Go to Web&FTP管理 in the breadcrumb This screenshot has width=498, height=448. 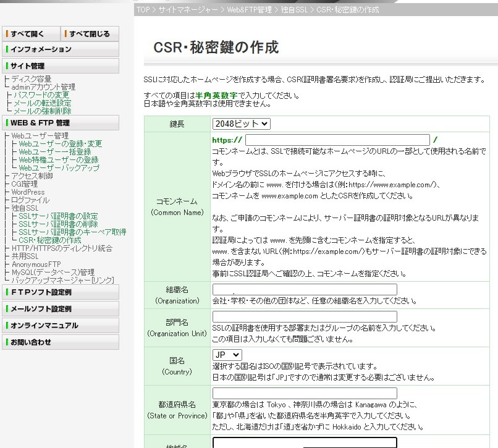click(x=250, y=9)
